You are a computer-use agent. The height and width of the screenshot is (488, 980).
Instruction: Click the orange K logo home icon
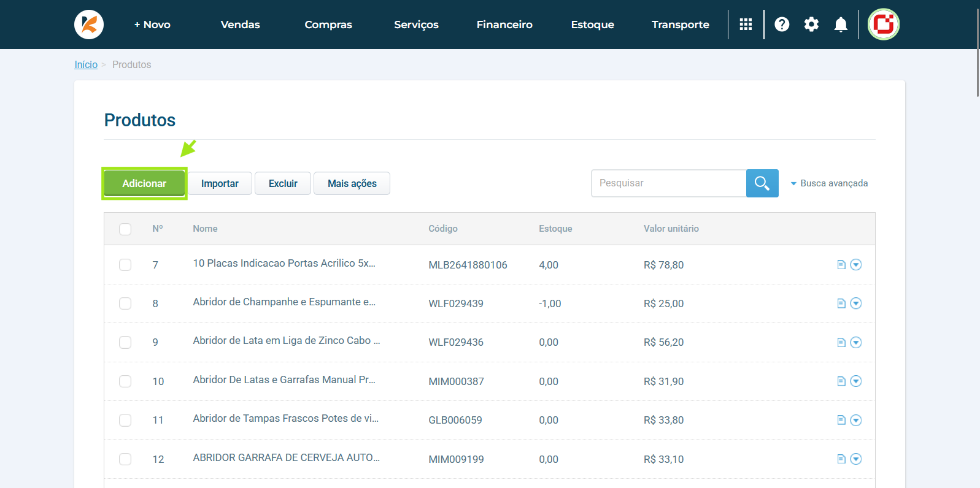89,25
